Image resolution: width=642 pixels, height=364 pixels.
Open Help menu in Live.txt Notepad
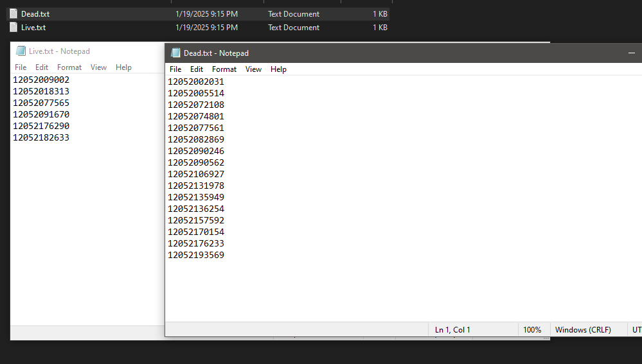123,67
